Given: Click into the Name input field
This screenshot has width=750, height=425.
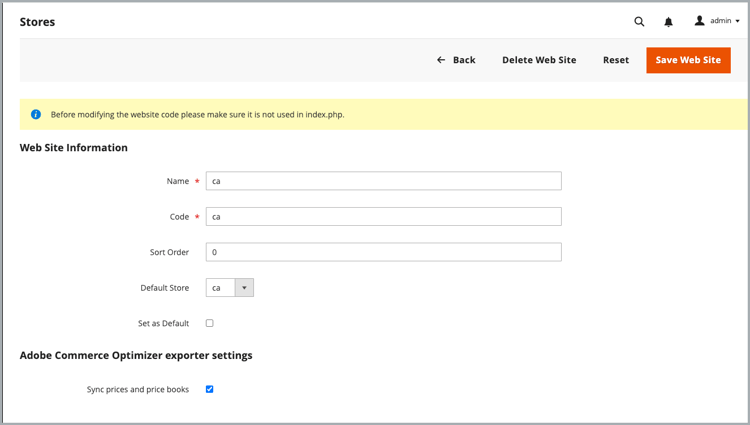Looking at the screenshot, I should [x=383, y=181].
